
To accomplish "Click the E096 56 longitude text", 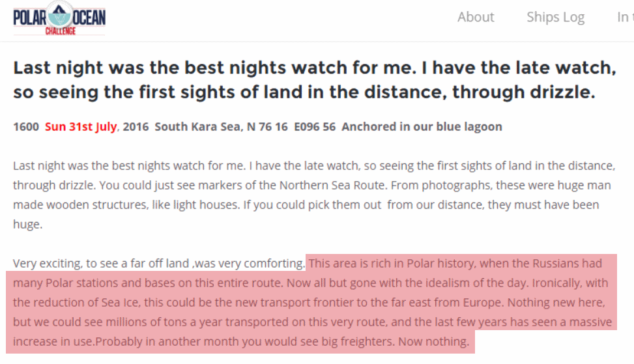I will coord(315,127).
